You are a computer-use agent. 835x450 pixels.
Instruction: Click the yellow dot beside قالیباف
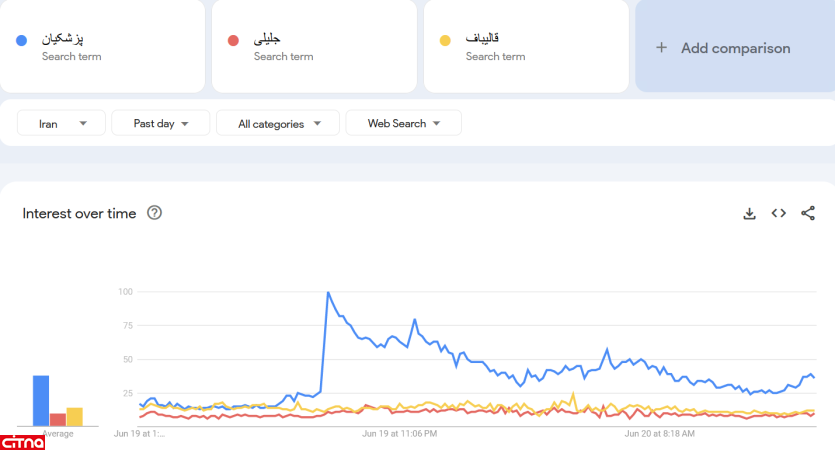point(445,40)
